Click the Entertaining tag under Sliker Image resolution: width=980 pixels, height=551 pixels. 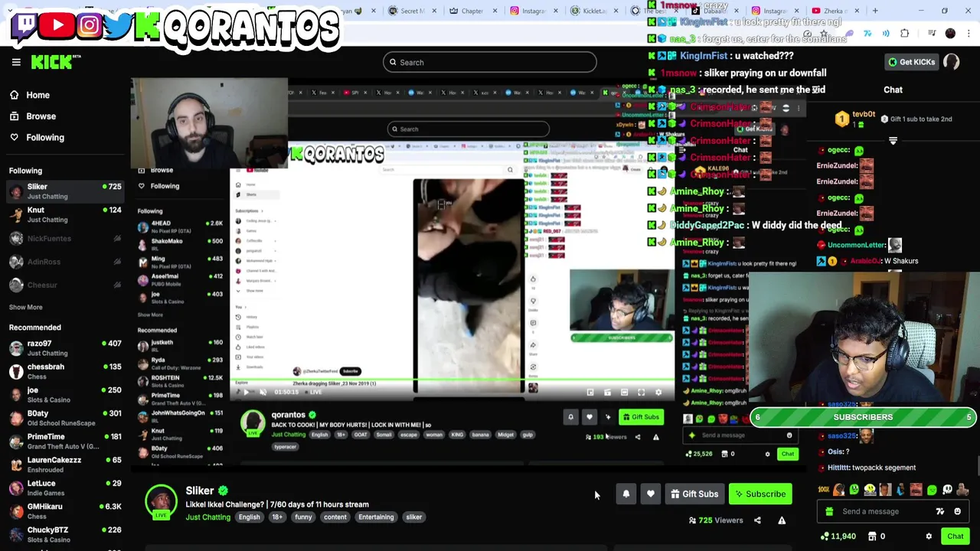(x=376, y=517)
